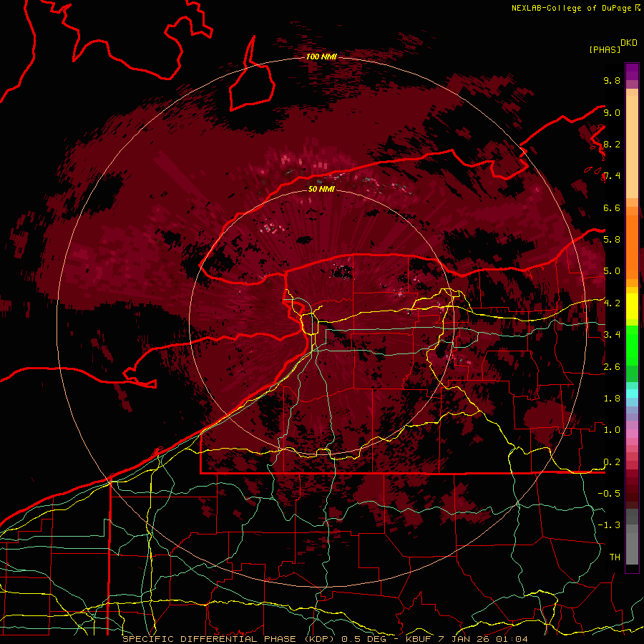Image resolution: width=644 pixels, height=644 pixels.
Task: Click the 8.2 scale value
Action: (x=612, y=144)
